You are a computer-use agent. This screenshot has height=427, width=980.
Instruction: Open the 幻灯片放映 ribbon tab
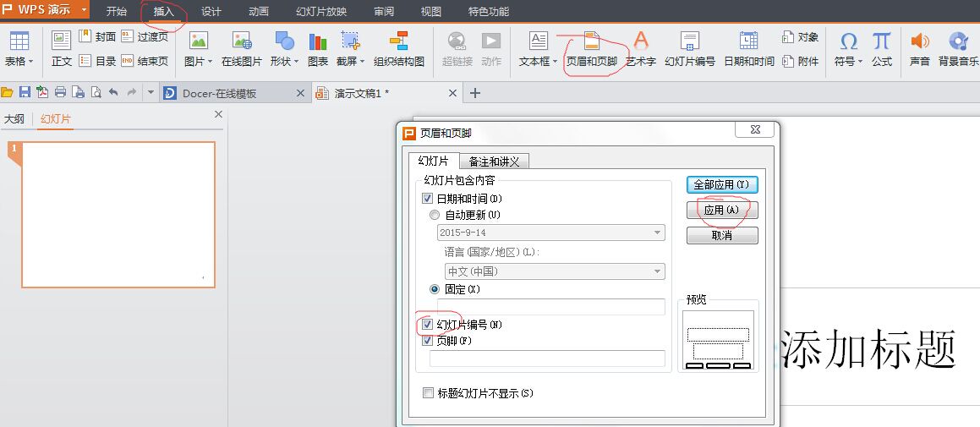[321, 11]
